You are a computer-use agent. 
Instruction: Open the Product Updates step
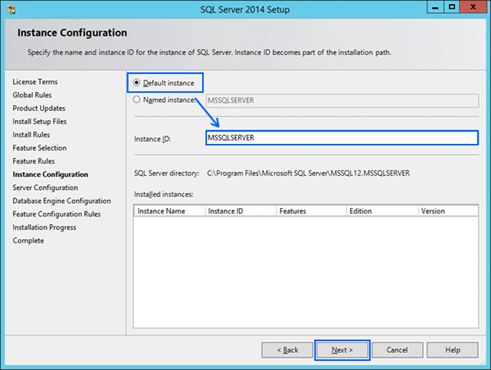point(39,108)
